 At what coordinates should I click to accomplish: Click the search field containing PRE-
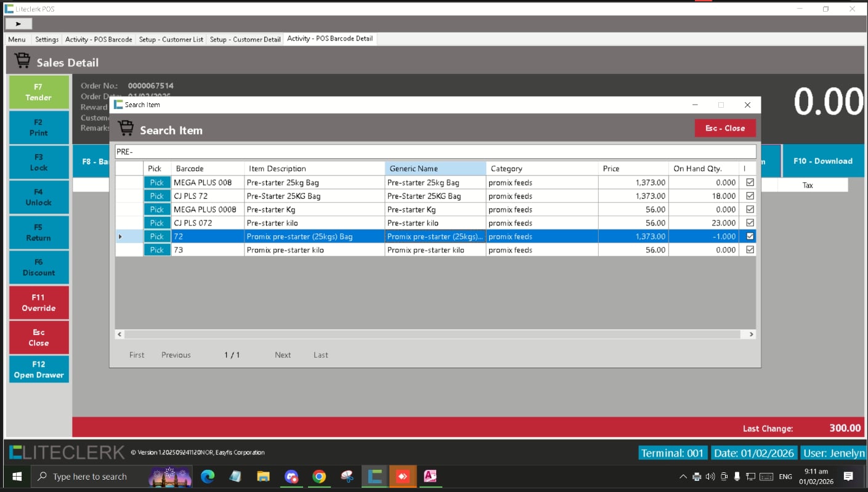435,151
